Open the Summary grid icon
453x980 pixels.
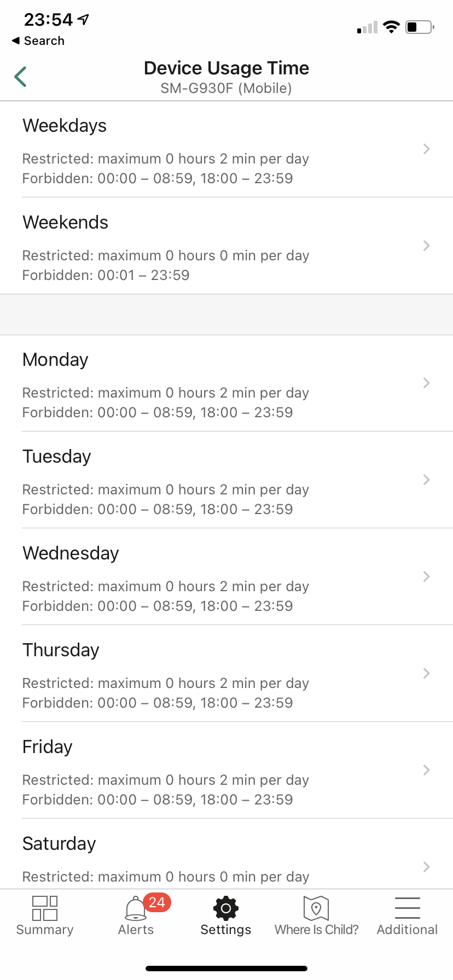coord(45,908)
